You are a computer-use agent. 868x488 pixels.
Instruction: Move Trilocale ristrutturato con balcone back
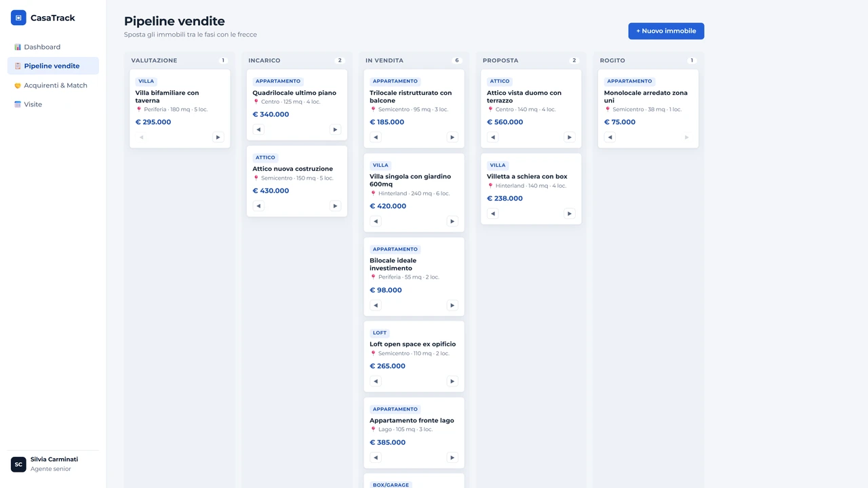tap(376, 137)
